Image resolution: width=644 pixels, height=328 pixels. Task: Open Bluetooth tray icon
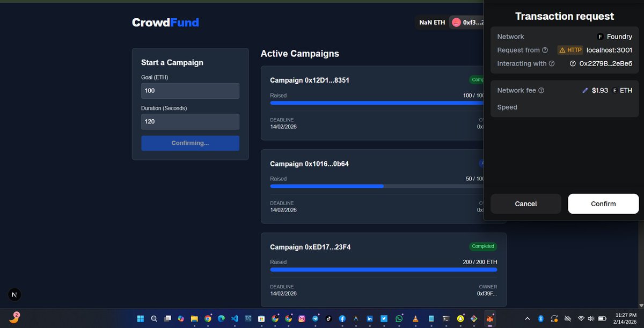541,318
